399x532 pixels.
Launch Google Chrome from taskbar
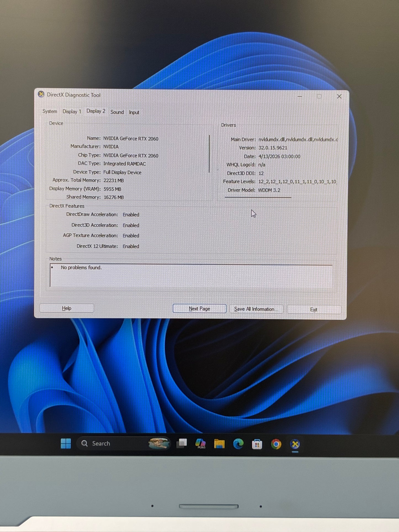pyautogui.click(x=276, y=444)
